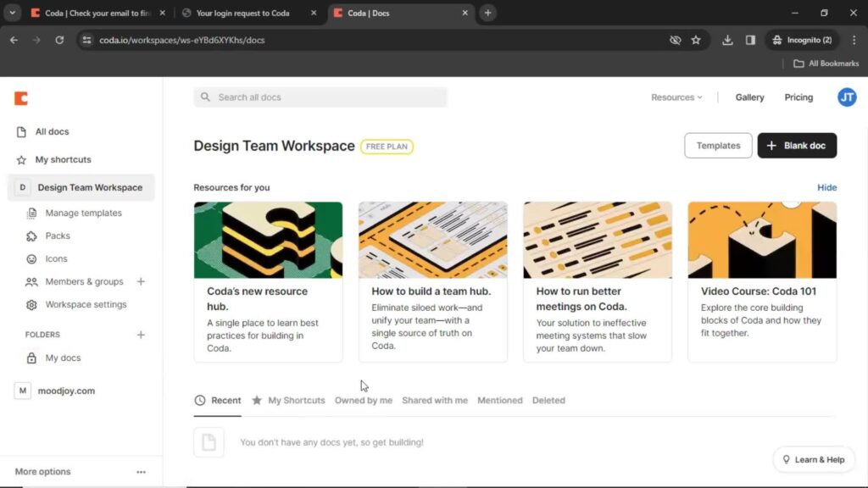Create a Blank doc
The width and height of the screenshot is (868, 488).
point(797,146)
